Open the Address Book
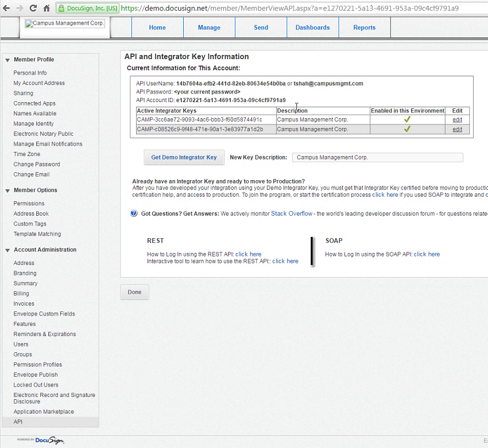Screen dimensions: 488x448 31,213
